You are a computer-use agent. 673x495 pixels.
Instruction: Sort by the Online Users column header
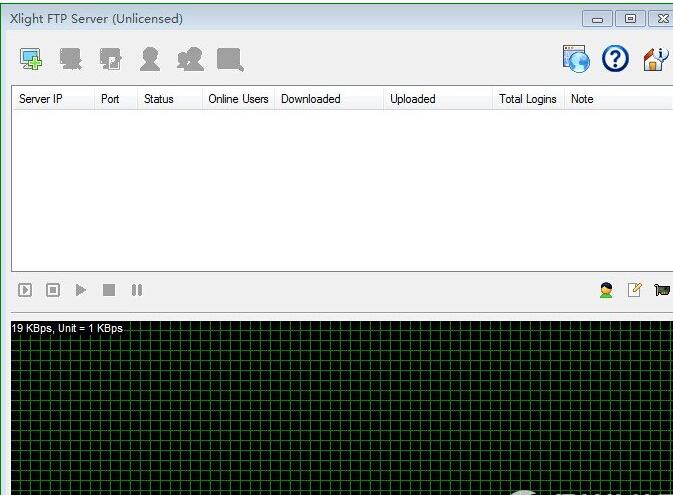pyautogui.click(x=239, y=99)
